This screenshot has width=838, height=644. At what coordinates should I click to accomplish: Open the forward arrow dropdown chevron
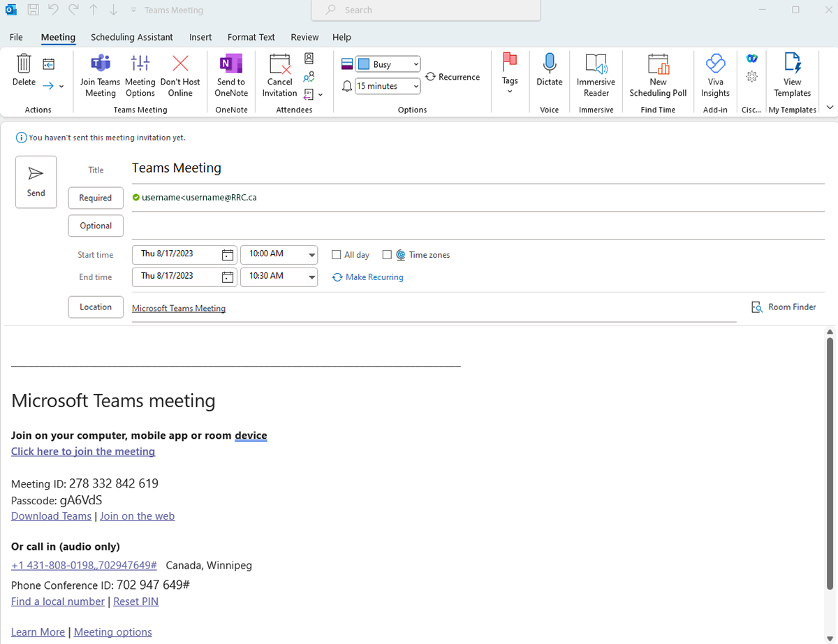pos(61,87)
